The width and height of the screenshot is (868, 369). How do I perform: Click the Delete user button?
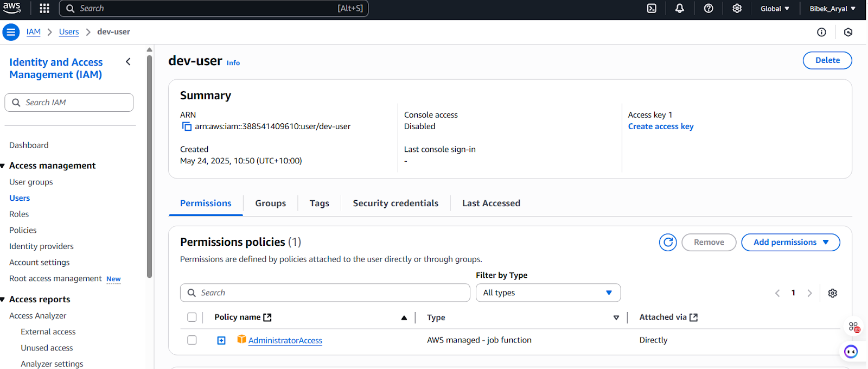coord(827,60)
